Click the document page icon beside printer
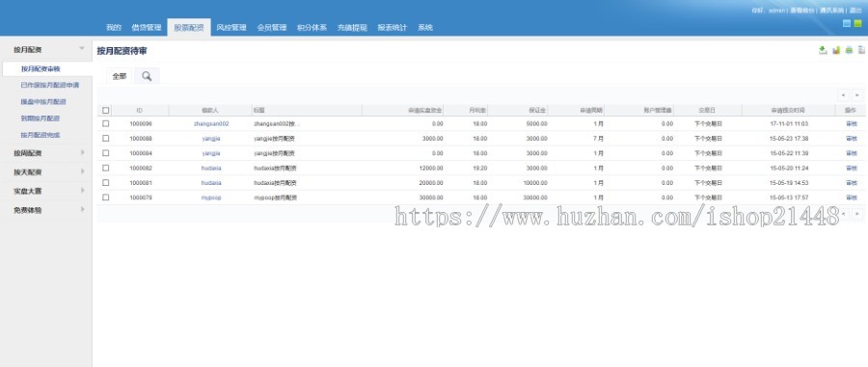Screen dimensions: 868x367 [861, 50]
